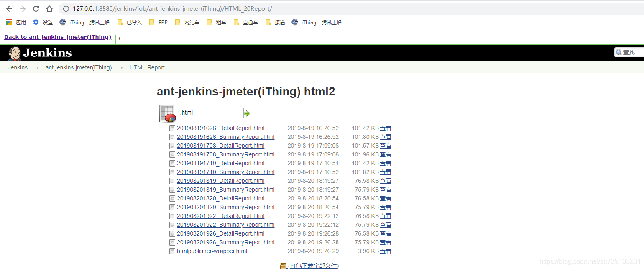
Task: Open 201908191708_DetailReport.html
Action: click(x=221, y=146)
